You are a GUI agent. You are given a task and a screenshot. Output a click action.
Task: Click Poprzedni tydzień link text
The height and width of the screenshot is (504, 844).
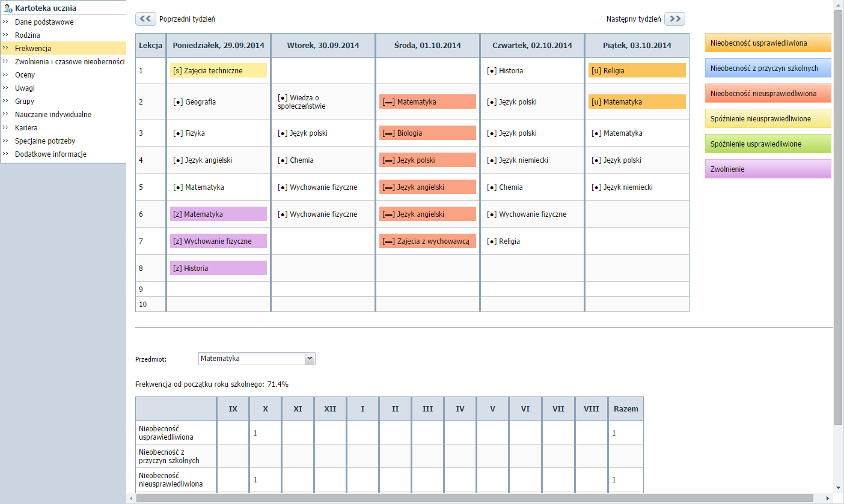tap(187, 19)
